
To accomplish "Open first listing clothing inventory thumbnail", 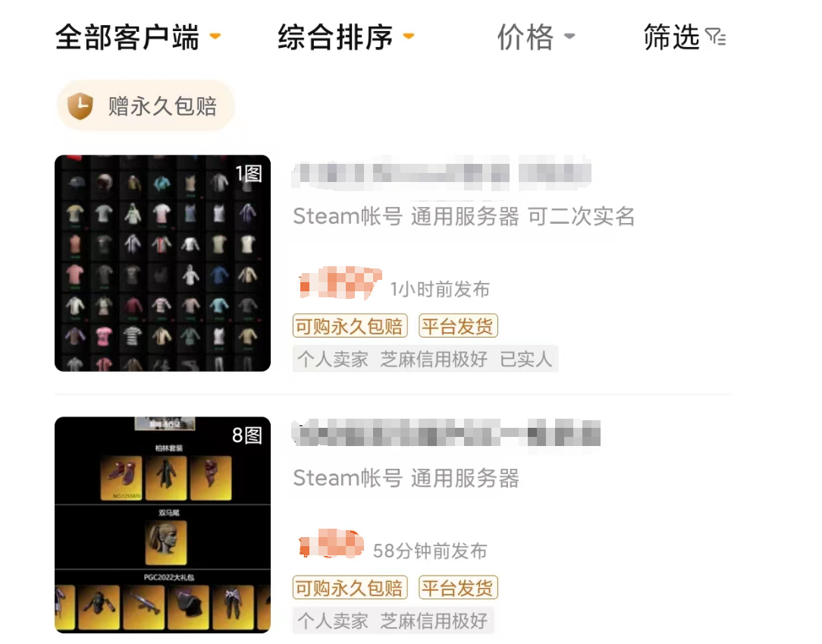I will click(162, 263).
